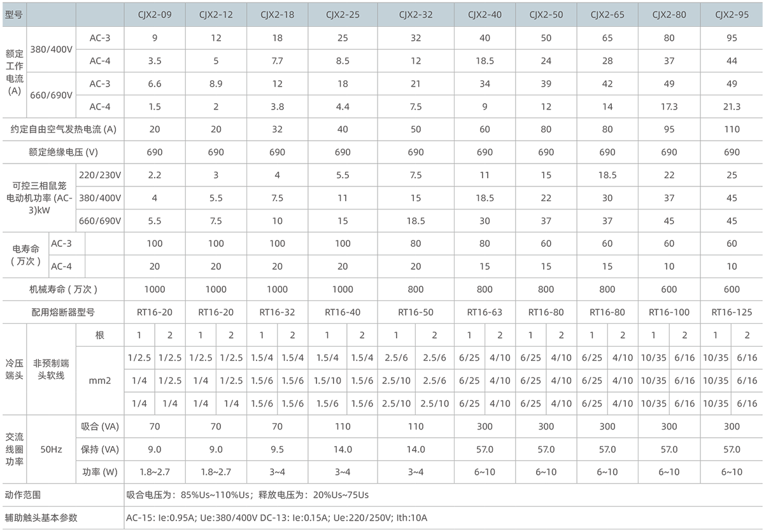Select the CJX2-12 column header

[217, 12]
